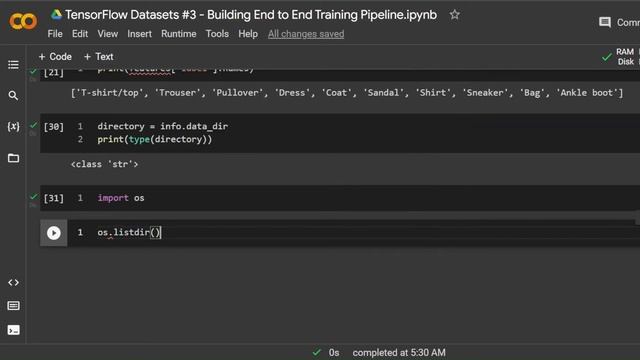Click the notebook title to rename
This screenshot has height=360, width=640.
click(x=251, y=15)
